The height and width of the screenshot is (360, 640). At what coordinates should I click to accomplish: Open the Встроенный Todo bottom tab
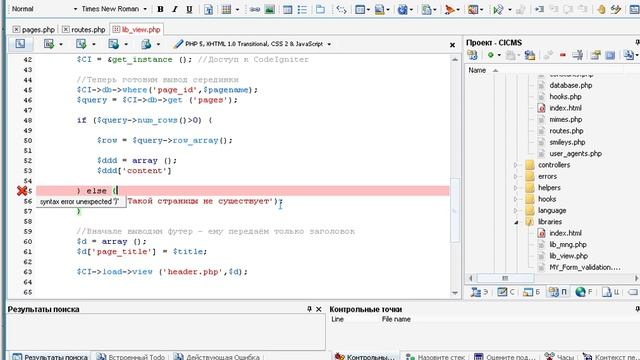131,356
